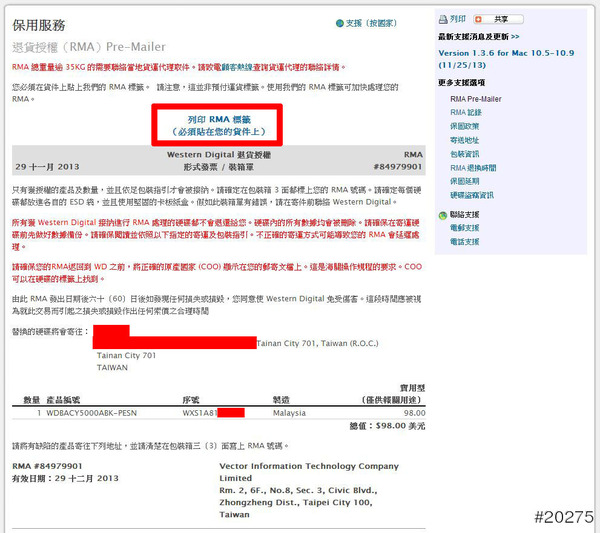Open the 保固政策 sidebar link
This screenshot has height=533, width=600.
pyautogui.click(x=465, y=126)
